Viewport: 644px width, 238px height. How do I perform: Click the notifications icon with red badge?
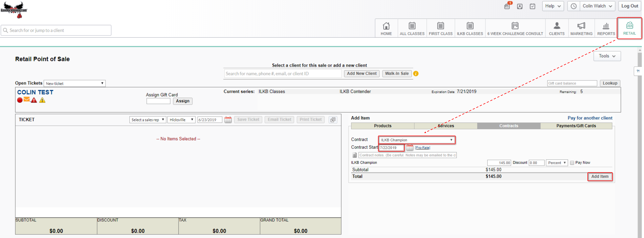click(x=507, y=6)
